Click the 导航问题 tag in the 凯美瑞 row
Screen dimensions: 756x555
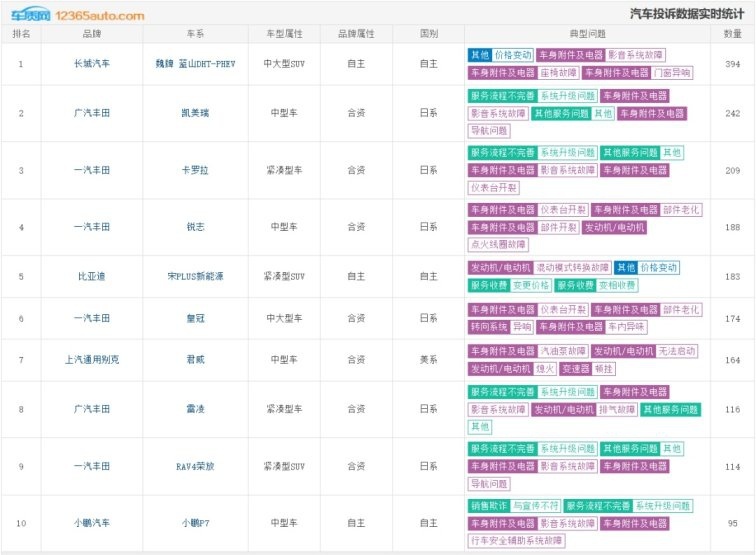(489, 131)
